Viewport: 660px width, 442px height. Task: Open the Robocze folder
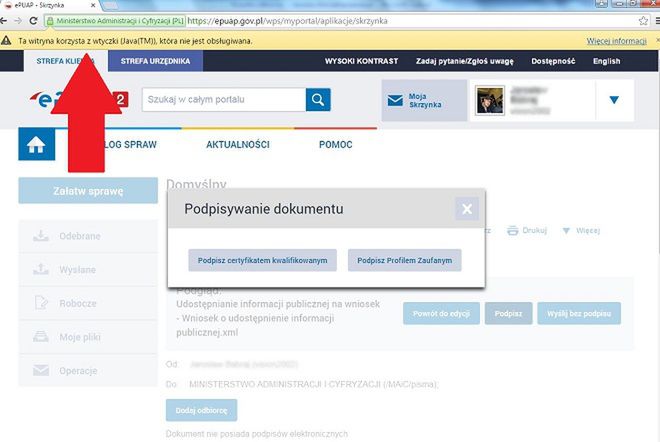(88, 304)
